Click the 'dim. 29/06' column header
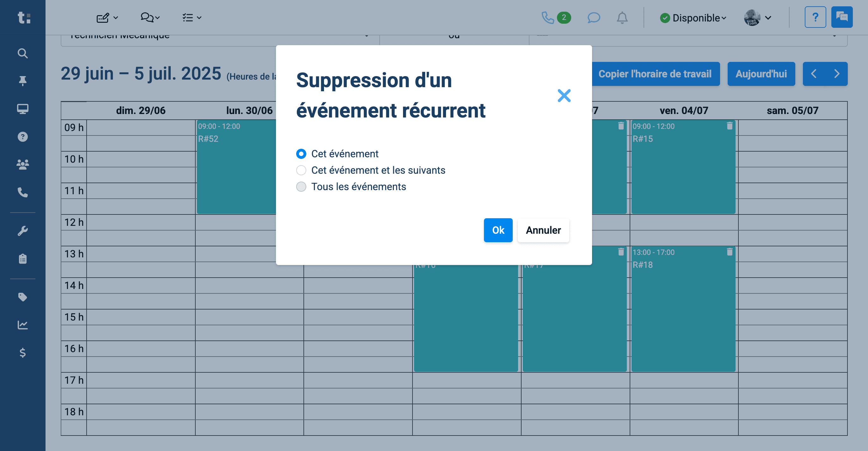 (x=141, y=111)
